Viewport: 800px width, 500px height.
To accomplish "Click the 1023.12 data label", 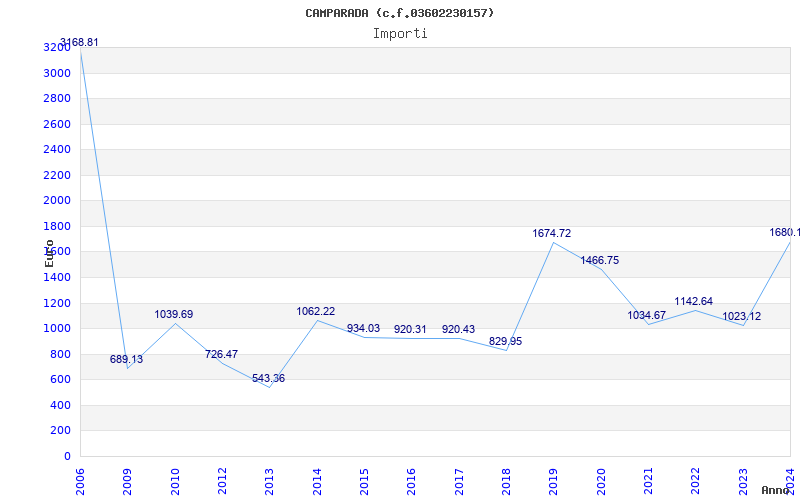I will pyautogui.click(x=741, y=316).
